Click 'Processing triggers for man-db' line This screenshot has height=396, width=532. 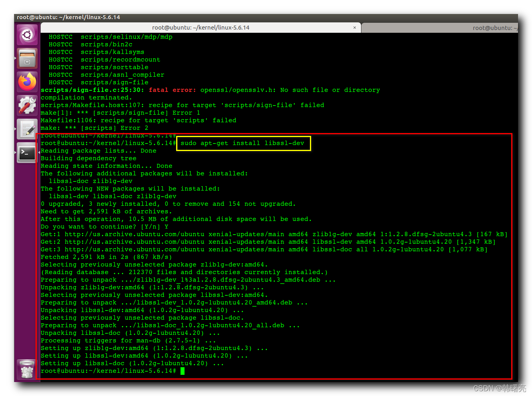pyautogui.click(x=128, y=340)
